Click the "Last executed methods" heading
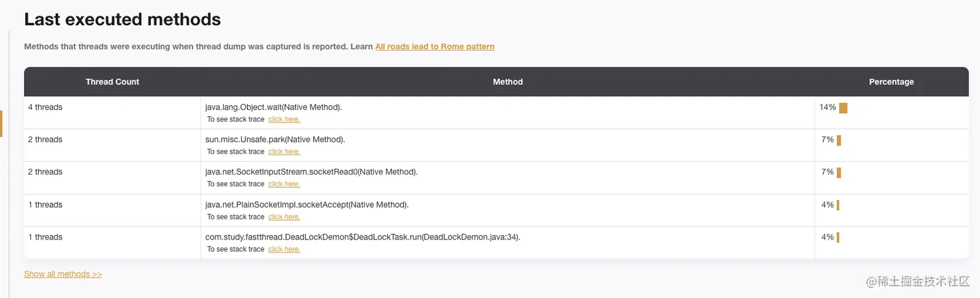Screen dimensions: 980x298 122,19
